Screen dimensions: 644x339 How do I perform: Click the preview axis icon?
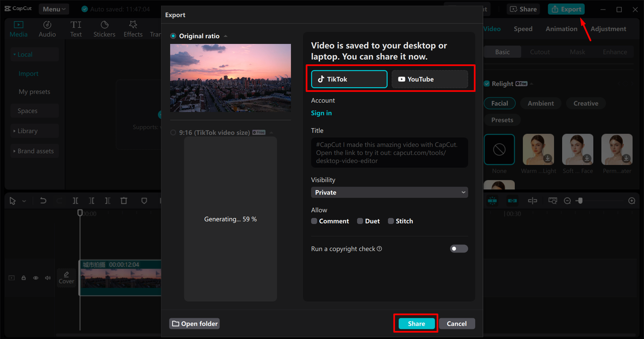click(x=552, y=201)
